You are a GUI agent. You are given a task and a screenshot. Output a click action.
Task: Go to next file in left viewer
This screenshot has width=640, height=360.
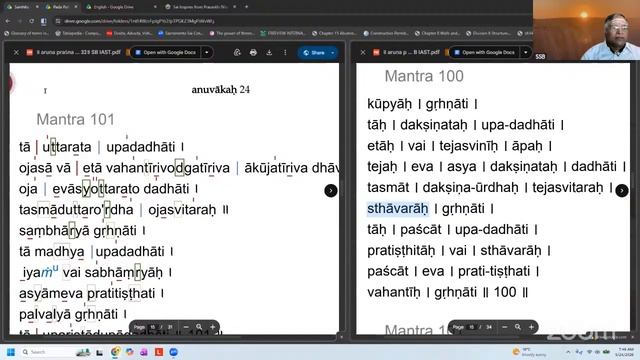coord(331,191)
